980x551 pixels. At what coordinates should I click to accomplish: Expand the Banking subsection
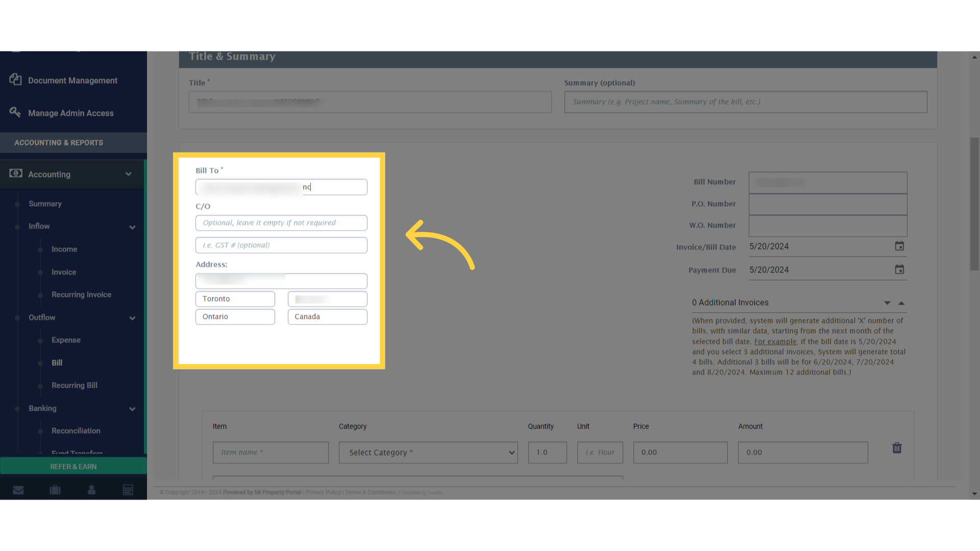click(132, 409)
